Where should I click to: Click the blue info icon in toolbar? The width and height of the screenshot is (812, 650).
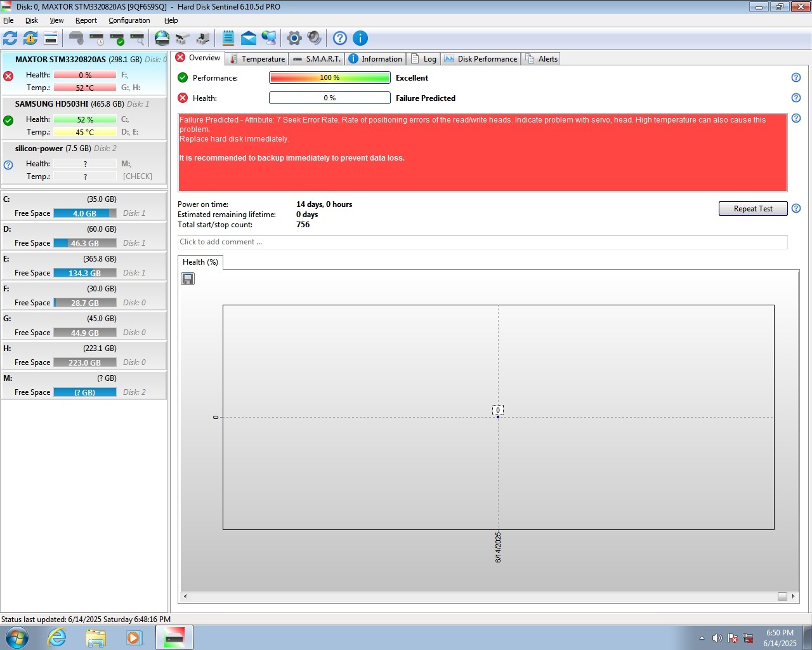coord(360,38)
